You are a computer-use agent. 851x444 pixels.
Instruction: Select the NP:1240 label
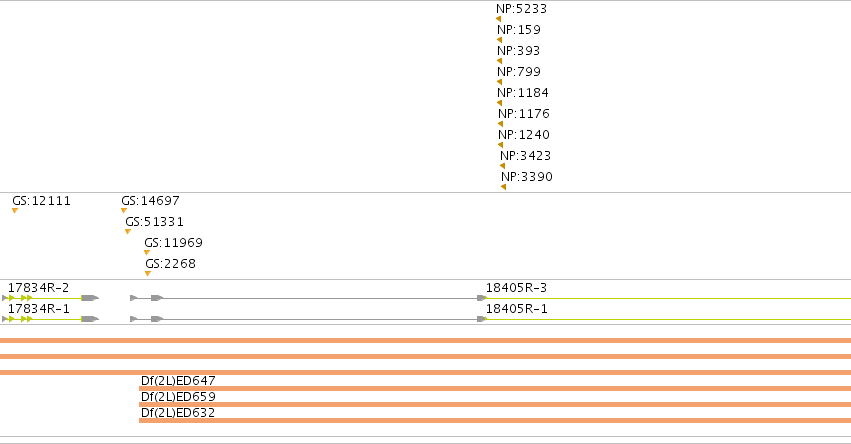pyautogui.click(x=524, y=135)
